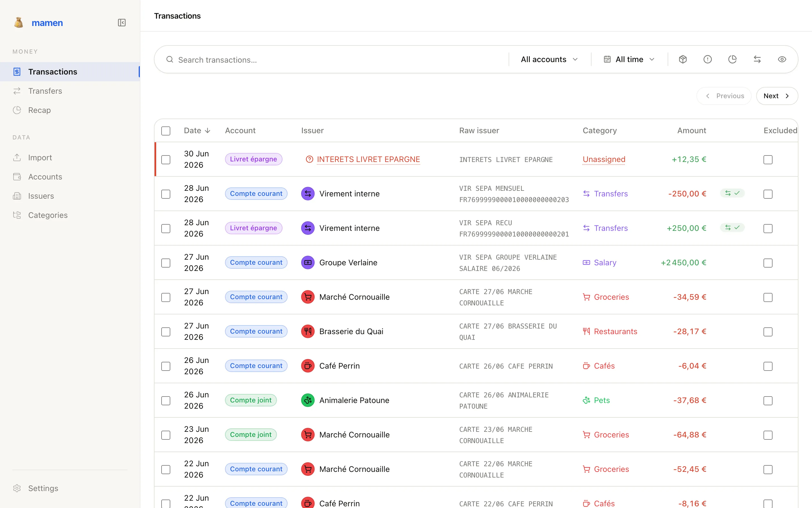812x508 pixels.
Task: Click the matched transfer badge on the +250,00 € row
Action: pos(732,228)
